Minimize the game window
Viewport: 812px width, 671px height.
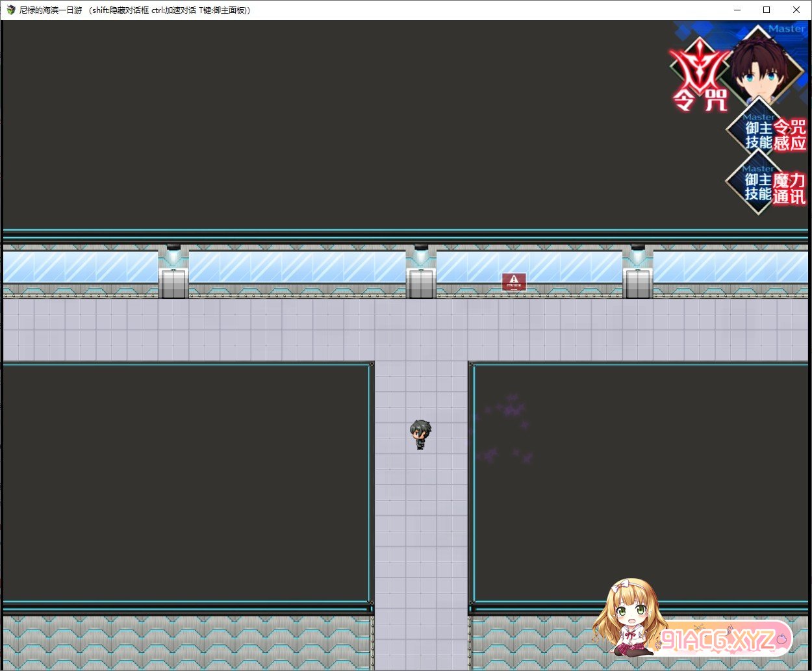tap(737, 10)
